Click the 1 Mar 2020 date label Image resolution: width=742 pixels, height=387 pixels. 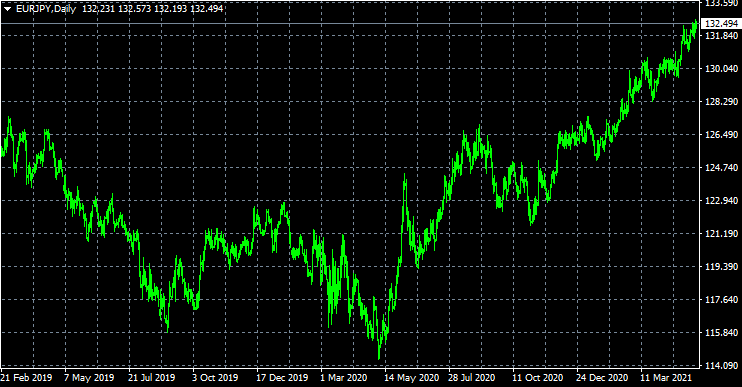coord(344,378)
